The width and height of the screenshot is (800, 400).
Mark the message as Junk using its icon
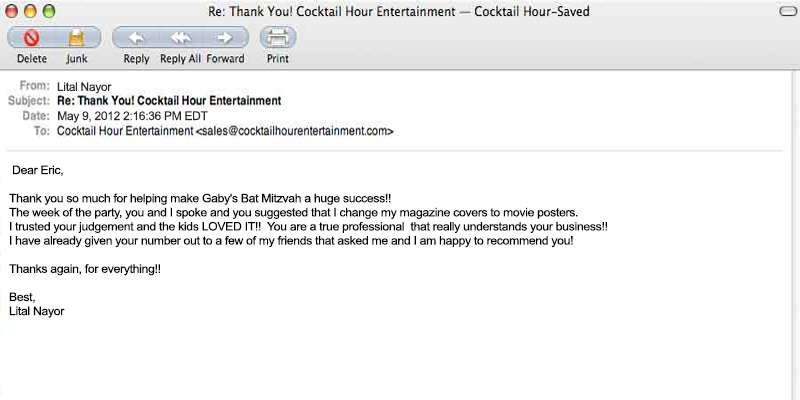(x=77, y=38)
